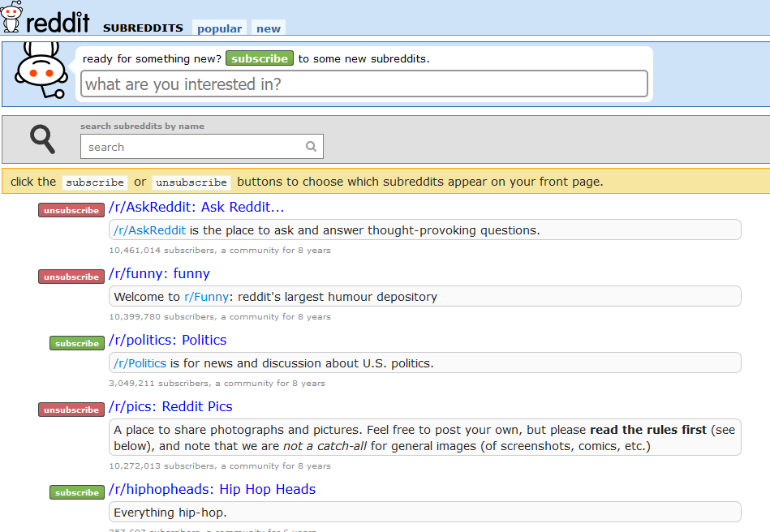
Task: Click the search submit icon inside the search field
Action: [x=311, y=146]
